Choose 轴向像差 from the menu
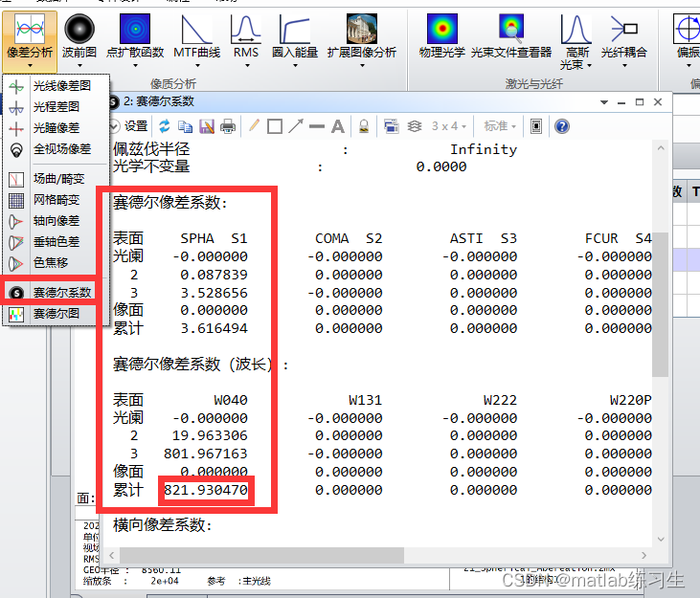The height and width of the screenshot is (598, 700). click(x=56, y=221)
